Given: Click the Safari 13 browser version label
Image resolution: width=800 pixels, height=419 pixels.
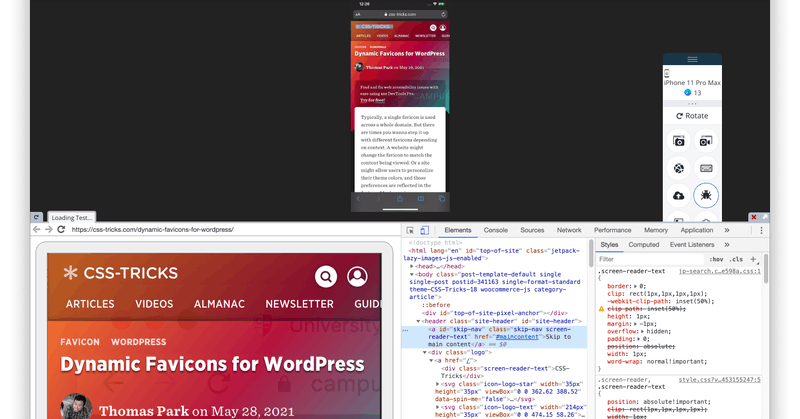Looking at the screenshot, I should coord(692,93).
